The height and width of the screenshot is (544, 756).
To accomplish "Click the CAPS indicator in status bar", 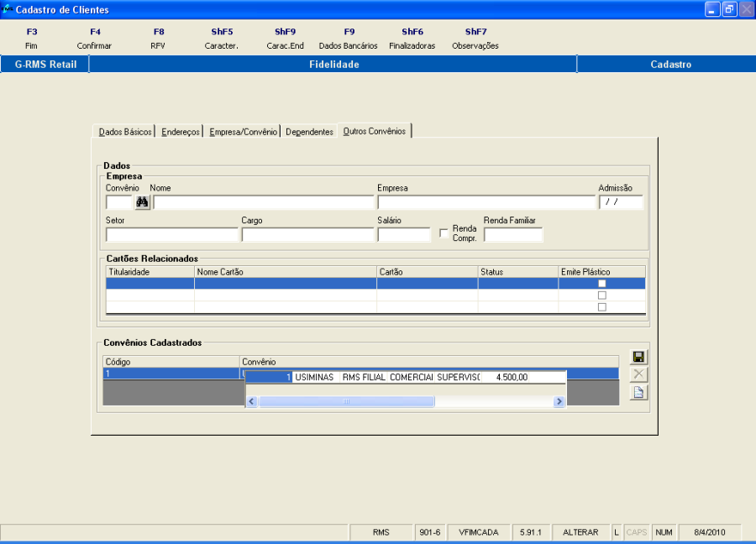I will pyautogui.click(x=636, y=532).
